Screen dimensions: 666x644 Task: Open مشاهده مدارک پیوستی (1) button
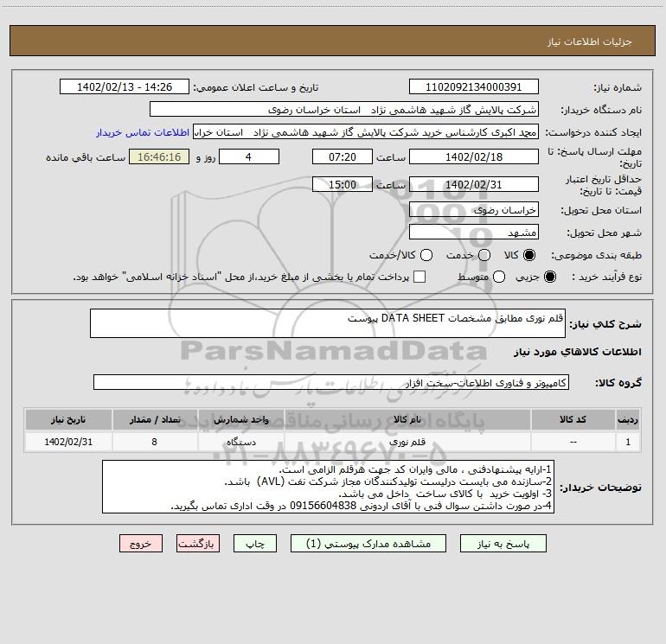point(368,544)
